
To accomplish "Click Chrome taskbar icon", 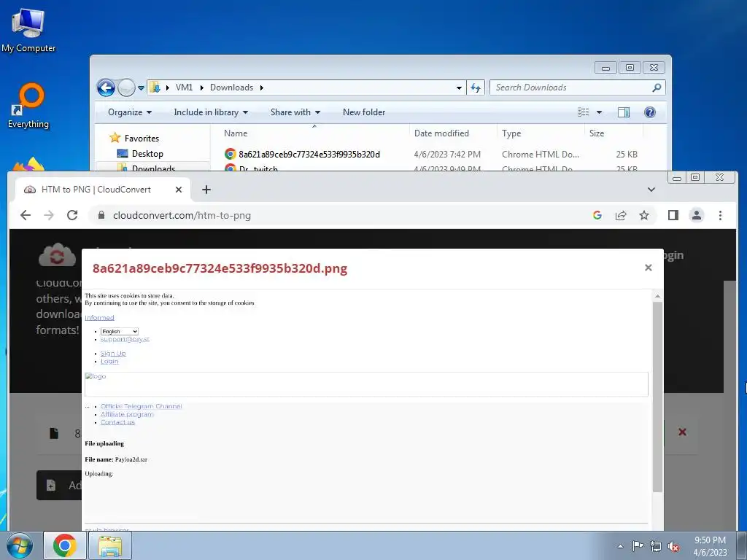I will pos(65,545).
